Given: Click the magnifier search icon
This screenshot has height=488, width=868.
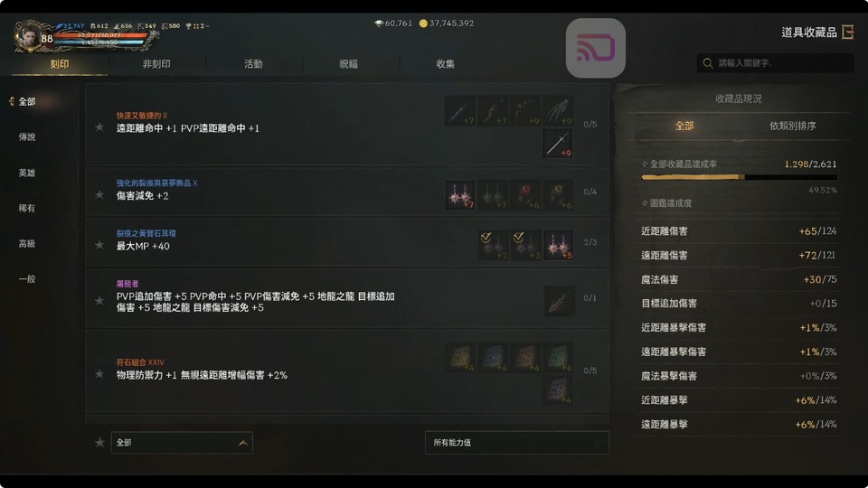Looking at the screenshot, I should [x=707, y=63].
